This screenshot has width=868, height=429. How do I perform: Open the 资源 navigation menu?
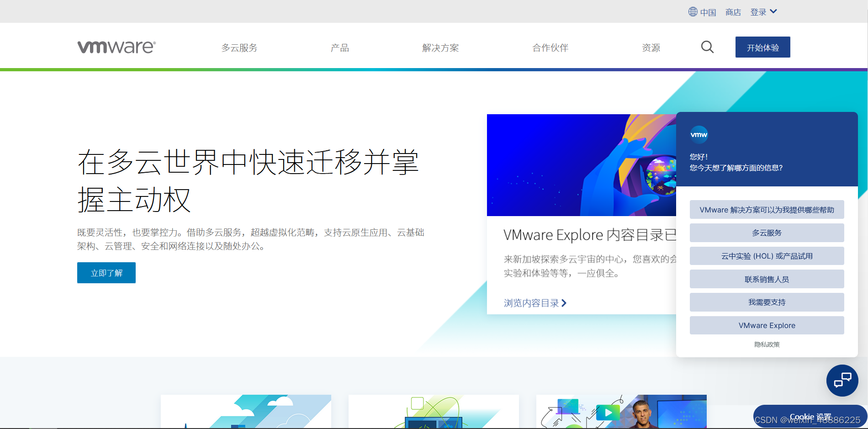651,48
